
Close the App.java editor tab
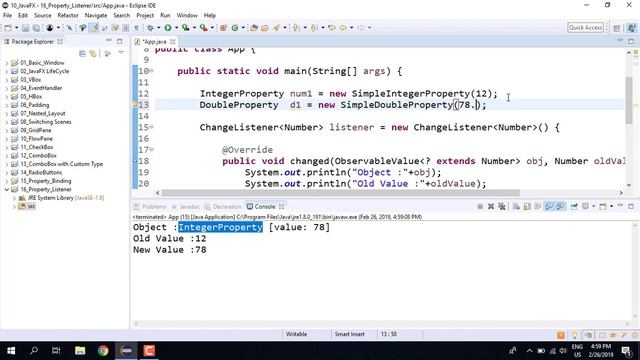pyautogui.click(x=173, y=42)
